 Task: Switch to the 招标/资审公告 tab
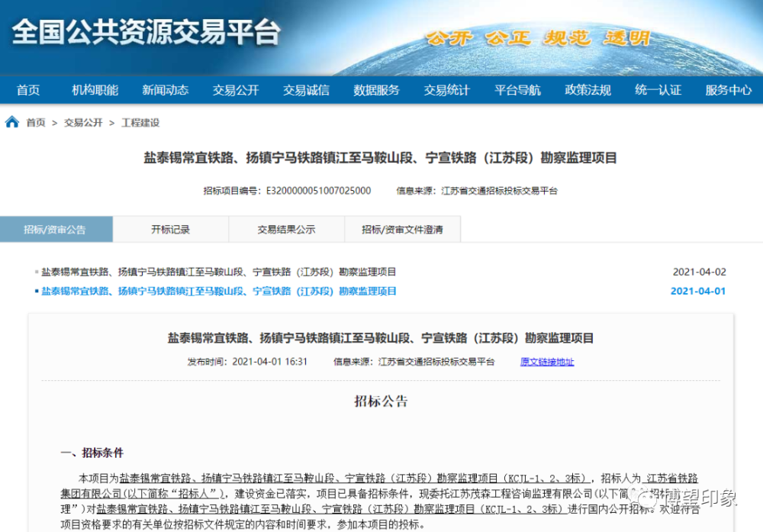click(56, 229)
